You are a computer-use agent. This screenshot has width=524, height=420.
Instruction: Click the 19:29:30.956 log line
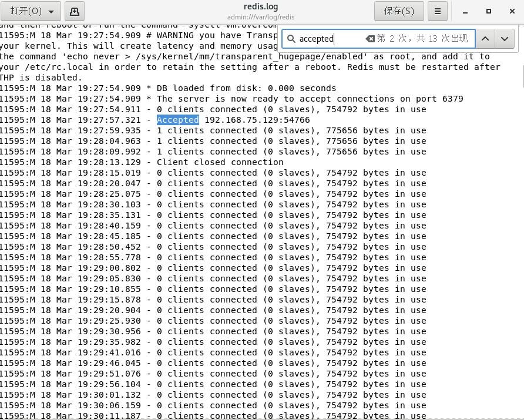coord(213,332)
